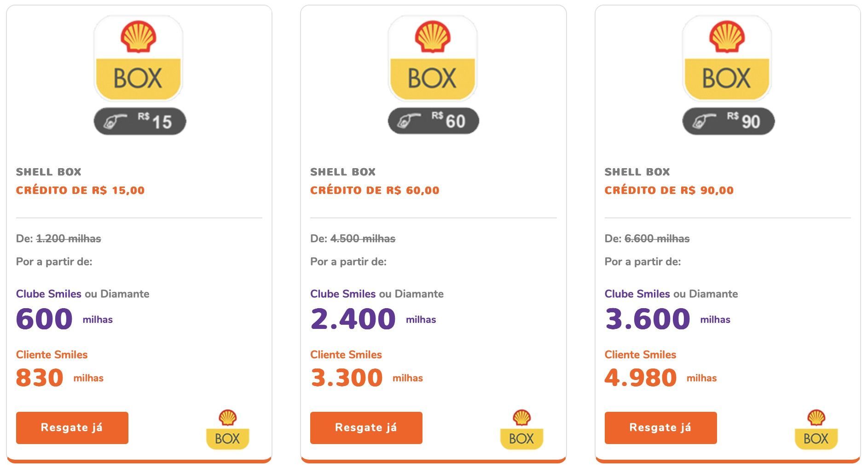Screen dimensions: 868x468
Task: Click small Shell Box logo in third card
Action: point(816,429)
